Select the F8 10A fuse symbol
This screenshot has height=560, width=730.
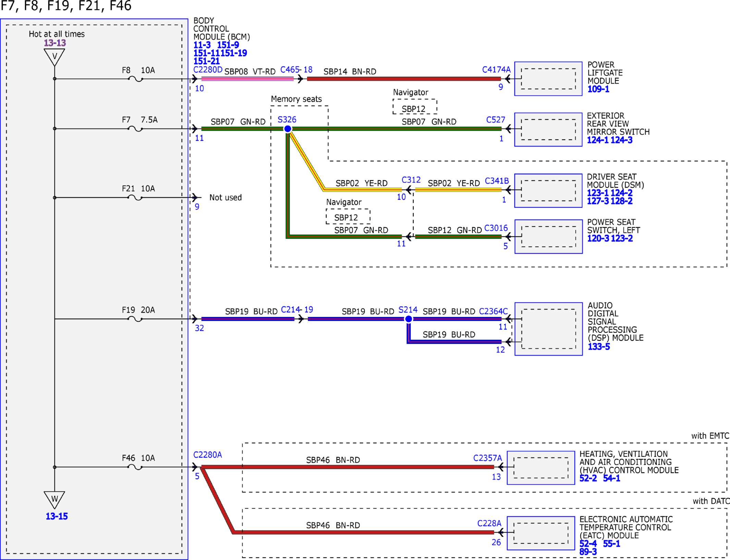tap(135, 79)
